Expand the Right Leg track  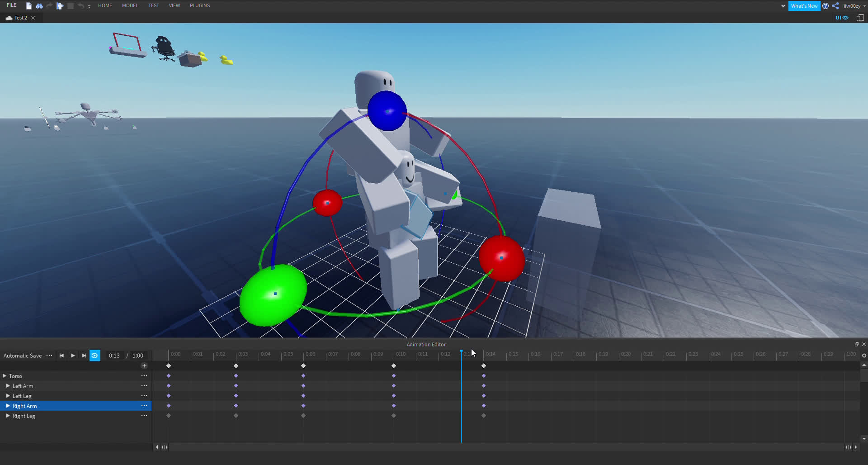[8, 416]
